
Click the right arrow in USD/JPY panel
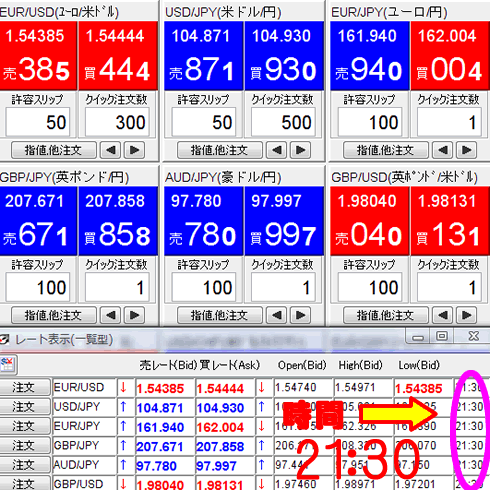click(300, 150)
